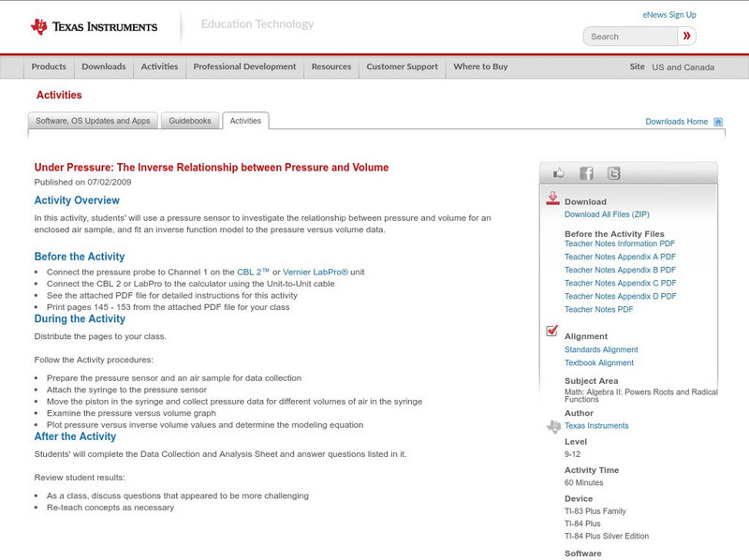Viewport: 749px width, 560px height.
Task: Click the Activity Overview heading
Action: [77, 200]
